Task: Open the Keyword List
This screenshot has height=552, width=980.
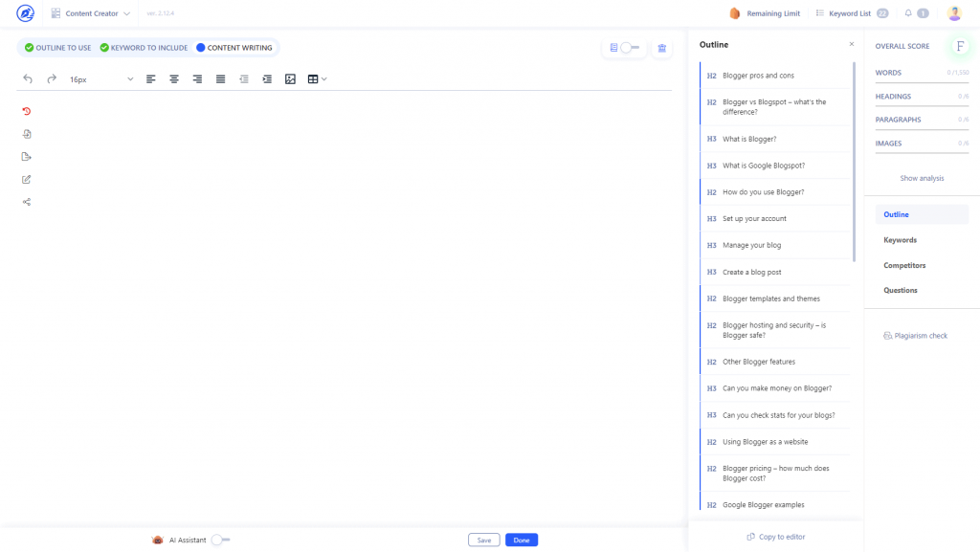Action: [x=852, y=13]
